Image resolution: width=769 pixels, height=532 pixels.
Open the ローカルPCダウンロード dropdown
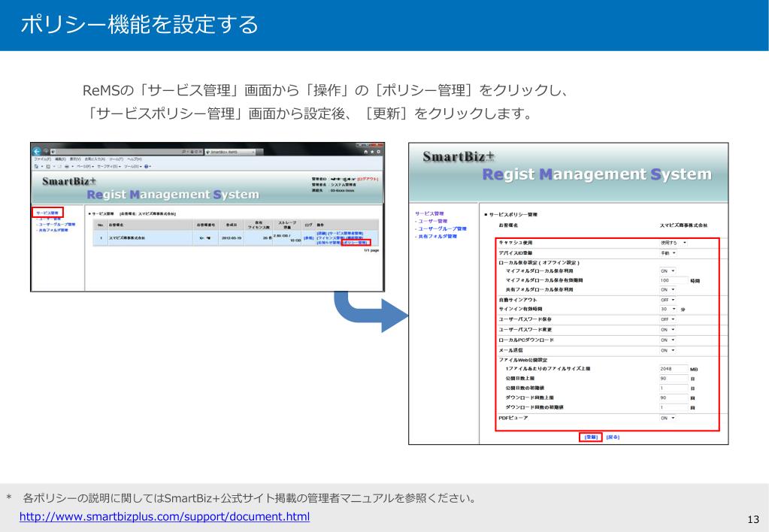668,340
